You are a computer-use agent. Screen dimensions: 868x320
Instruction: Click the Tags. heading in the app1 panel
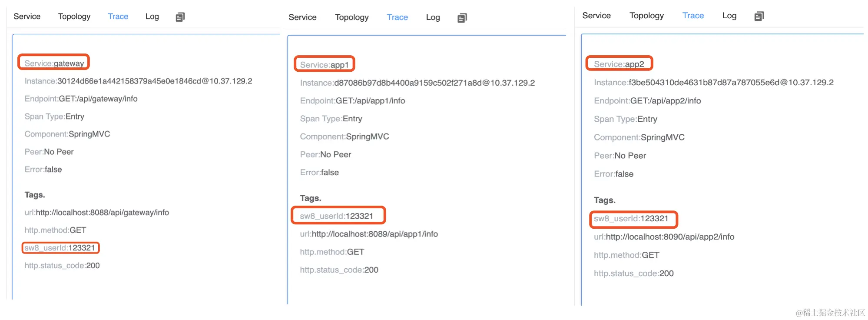[x=311, y=198]
